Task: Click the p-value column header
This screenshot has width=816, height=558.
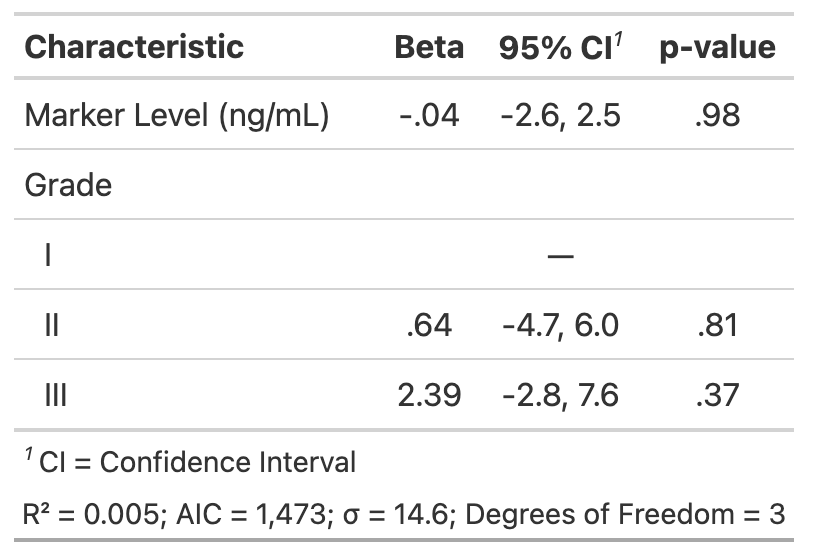Action: point(718,48)
